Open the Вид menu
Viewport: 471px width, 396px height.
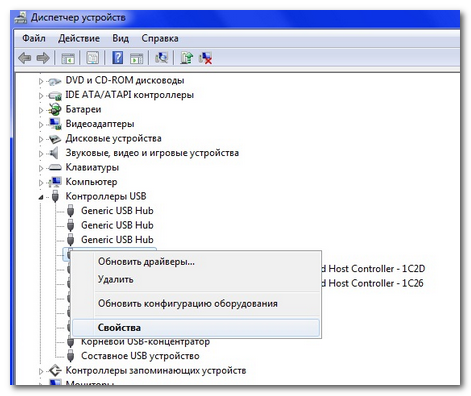click(x=120, y=38)
